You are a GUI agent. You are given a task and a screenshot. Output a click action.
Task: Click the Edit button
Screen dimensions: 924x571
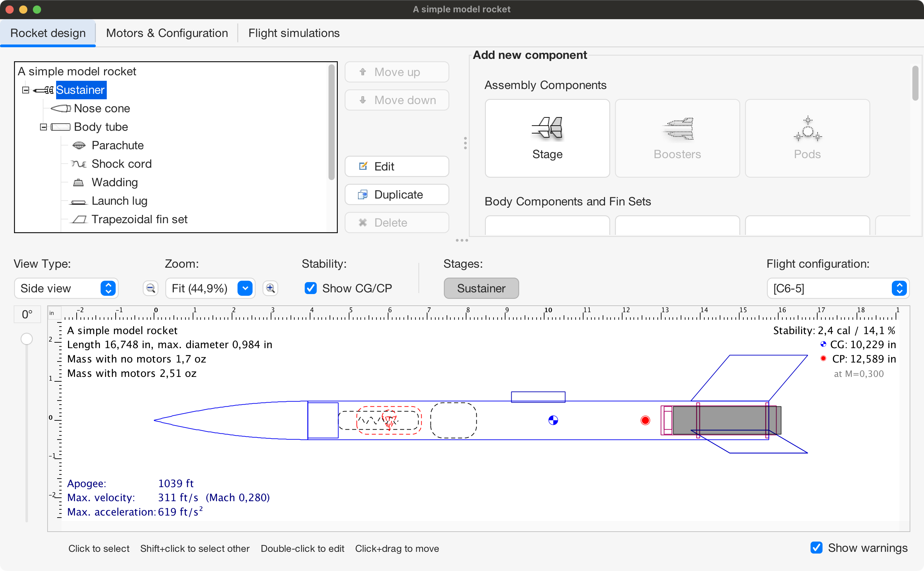click(x=397, y=166)
